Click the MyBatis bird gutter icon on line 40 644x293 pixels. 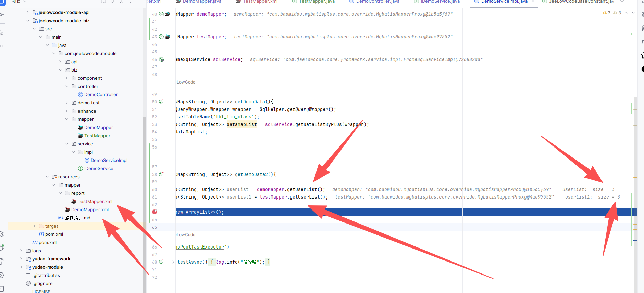168,14
